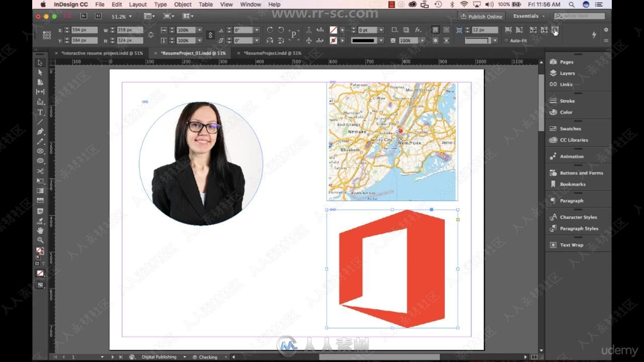
Task: Open the Essentials workspace switcher
Action: click(x=529, y=16)
